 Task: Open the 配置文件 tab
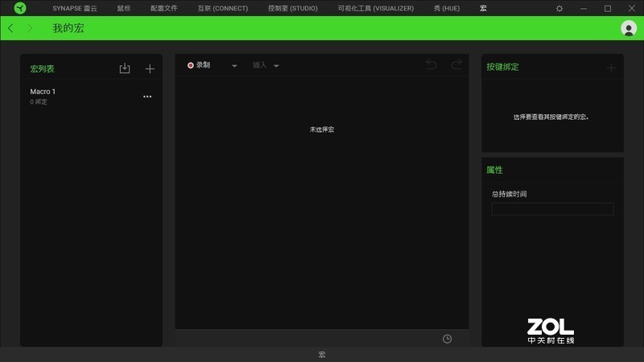tap(164, 8)
